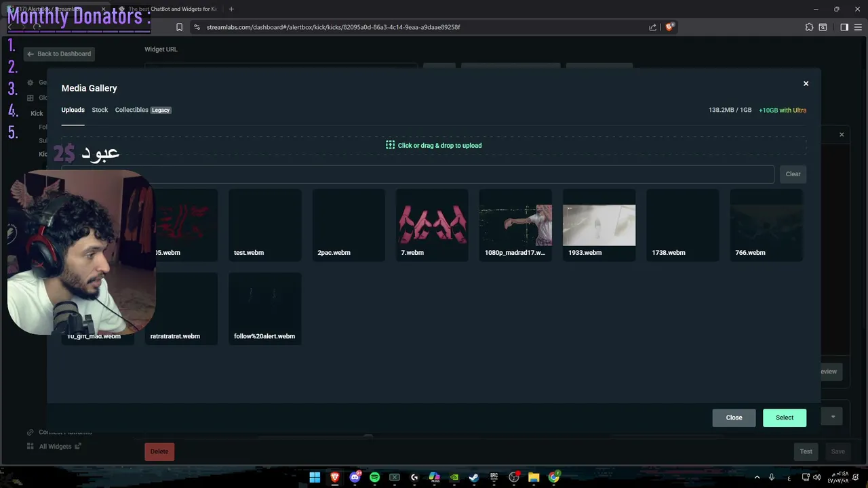Select the 2pac.webm thumbnail
This screenshot has height=488, width=868.
point(349,225)
